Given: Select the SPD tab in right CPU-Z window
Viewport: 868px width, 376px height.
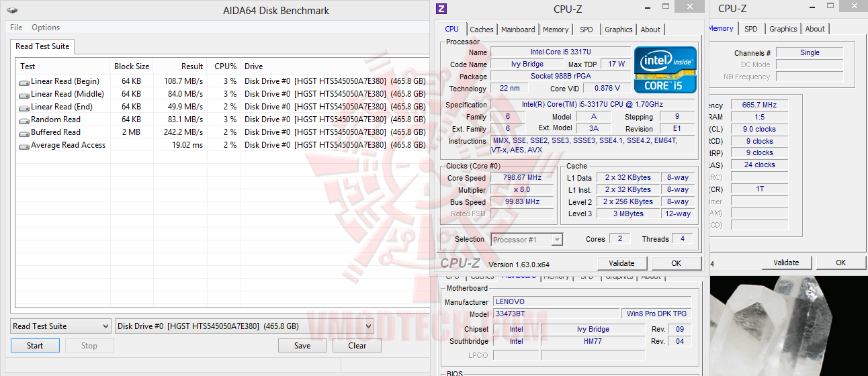Looking at the screenshot, I should [751, 29].
